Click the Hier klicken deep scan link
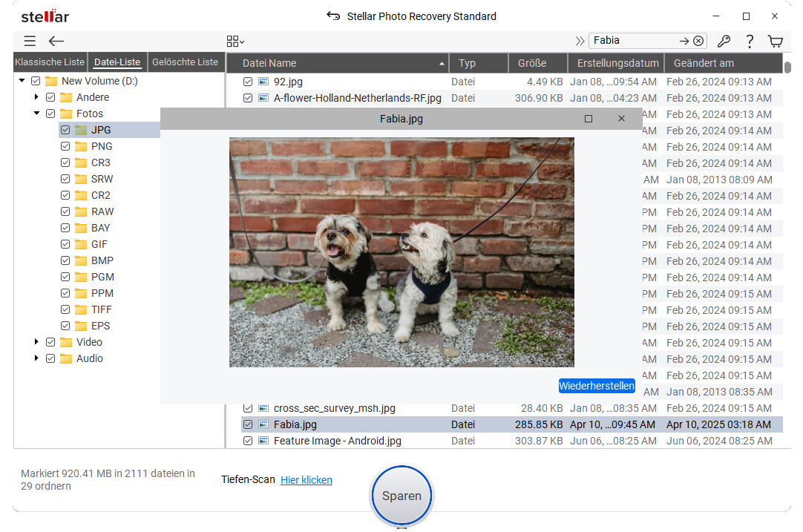Viewport: 803px width, 532px height. [x=306, y=480]
